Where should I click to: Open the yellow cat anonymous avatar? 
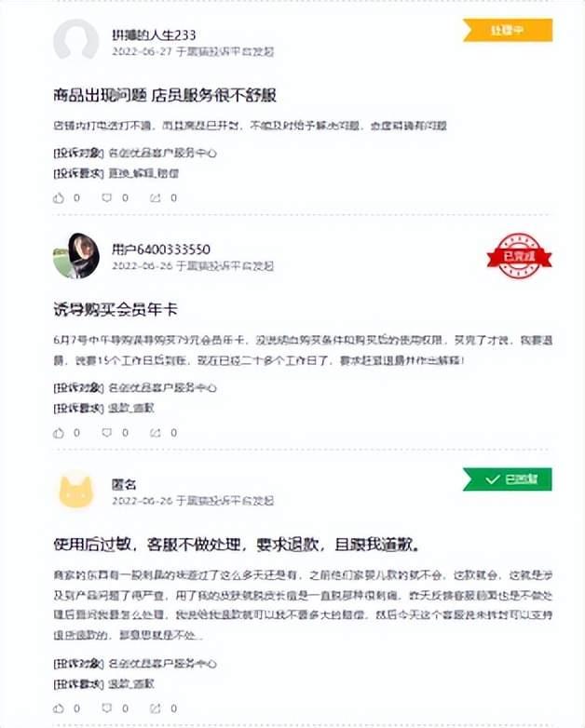76,492
